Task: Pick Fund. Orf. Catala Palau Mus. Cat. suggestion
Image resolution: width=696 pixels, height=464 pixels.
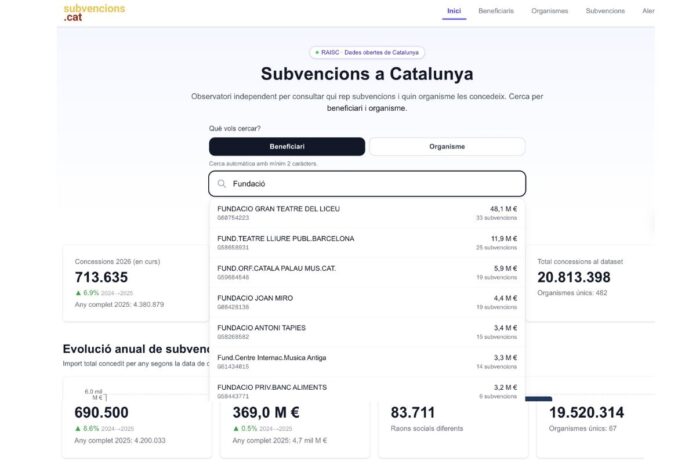Action: pyautogui.click(x=367, y=272)
